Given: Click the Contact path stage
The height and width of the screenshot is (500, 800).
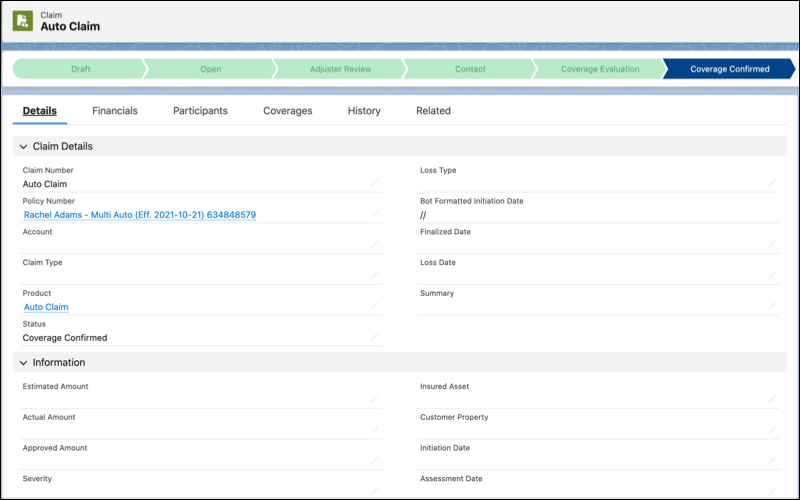Looking at the screenshot, I should pos(470,69).
